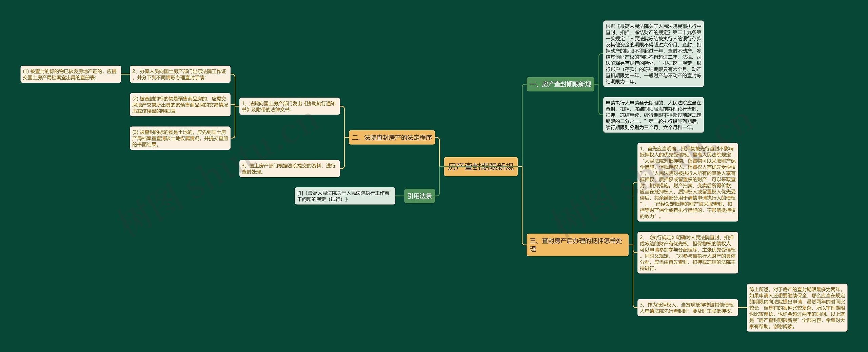Select the cited law note starting with [1]
This screenshot has width=868, height=352.
[344, 196]
